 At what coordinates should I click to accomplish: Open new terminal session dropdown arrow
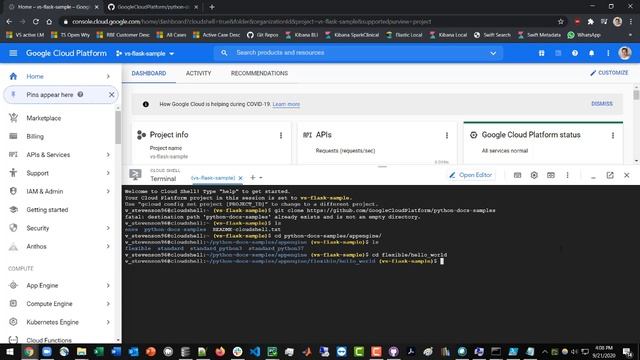[x=261, y=178]
